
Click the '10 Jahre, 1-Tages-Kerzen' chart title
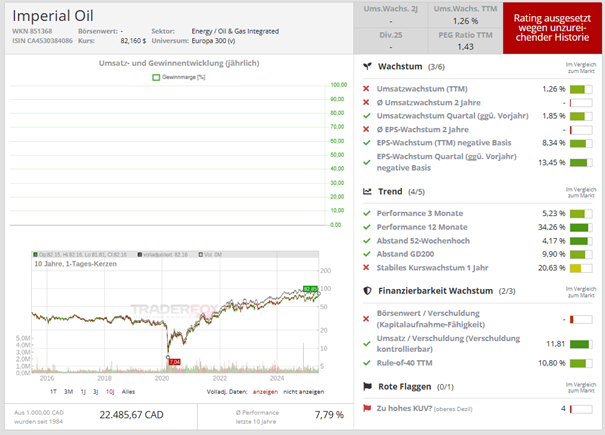click(x=75, y=264)
